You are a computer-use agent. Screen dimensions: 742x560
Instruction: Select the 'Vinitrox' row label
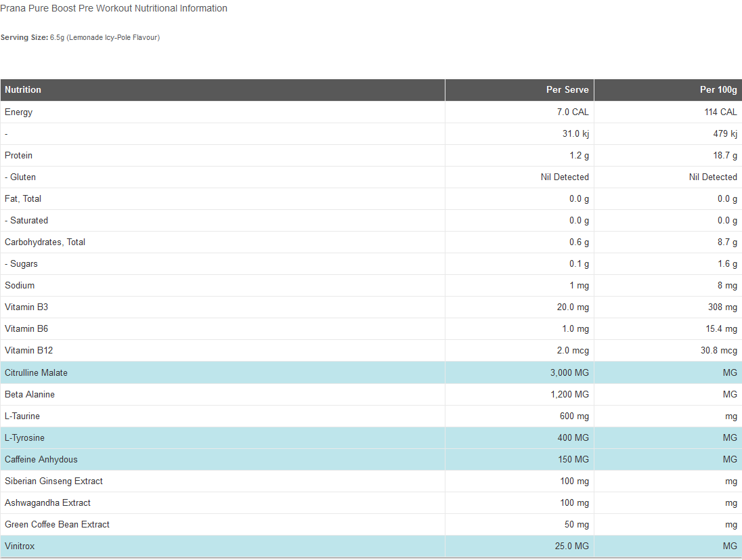point(20,546)
